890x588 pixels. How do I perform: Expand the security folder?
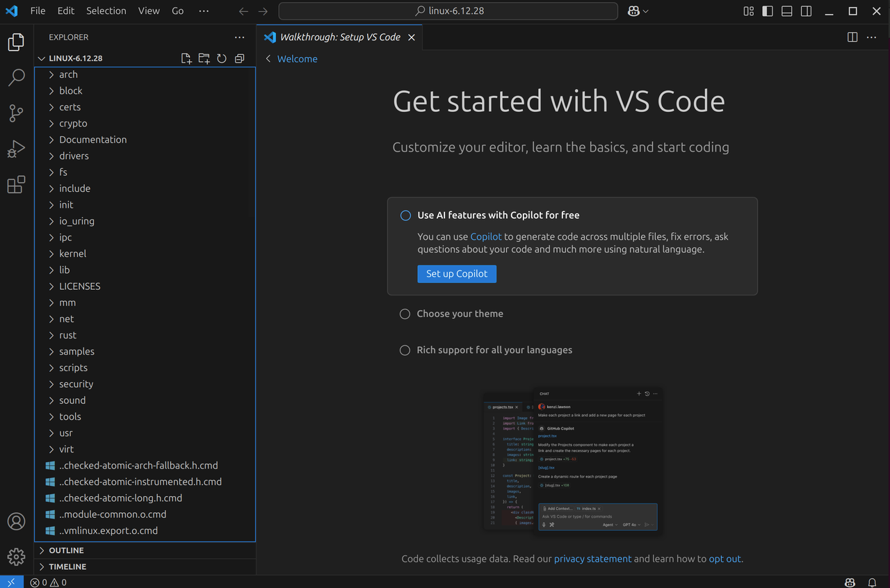(145, 384)
